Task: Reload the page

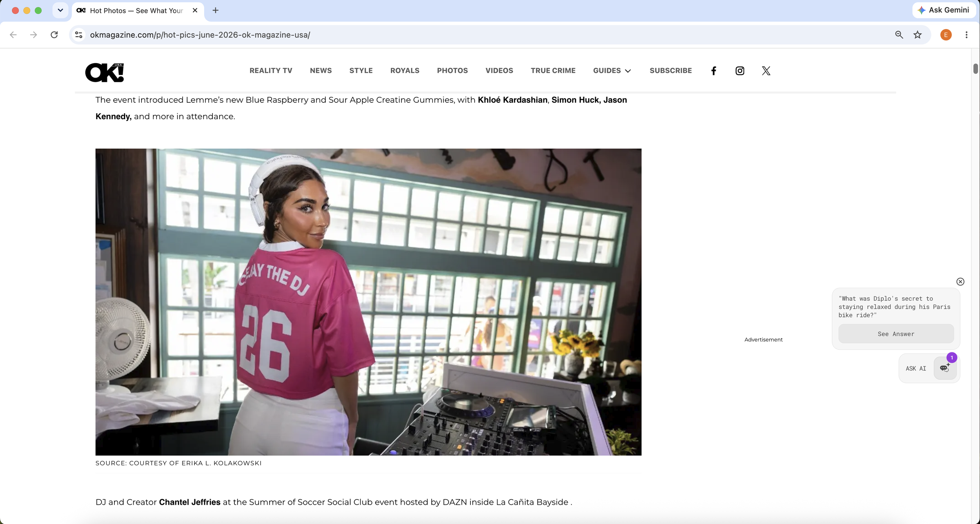Action: [x=54, y=35]
